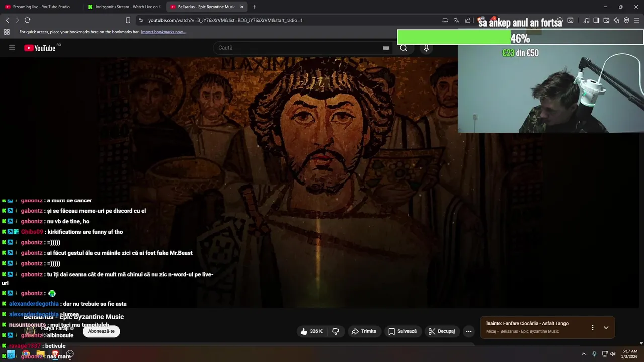Translate this page icon
644x362 pixels.
click(456, 20)
